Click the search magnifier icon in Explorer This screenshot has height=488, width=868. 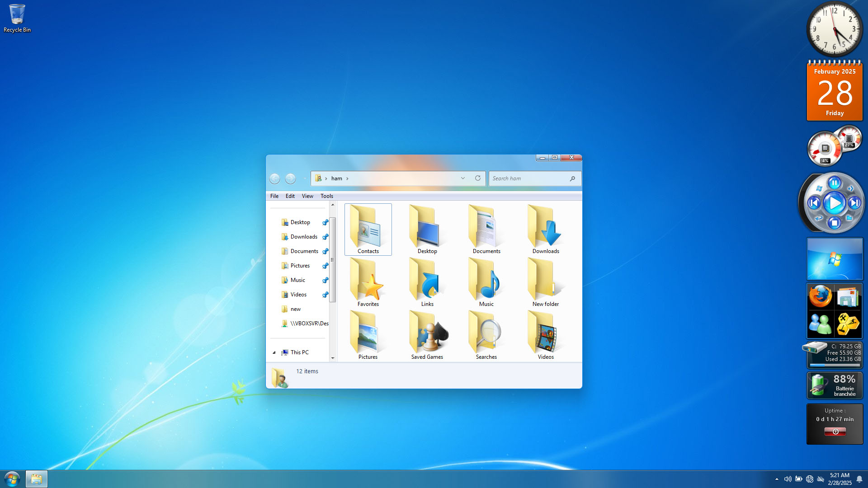(x=572, y=178)
